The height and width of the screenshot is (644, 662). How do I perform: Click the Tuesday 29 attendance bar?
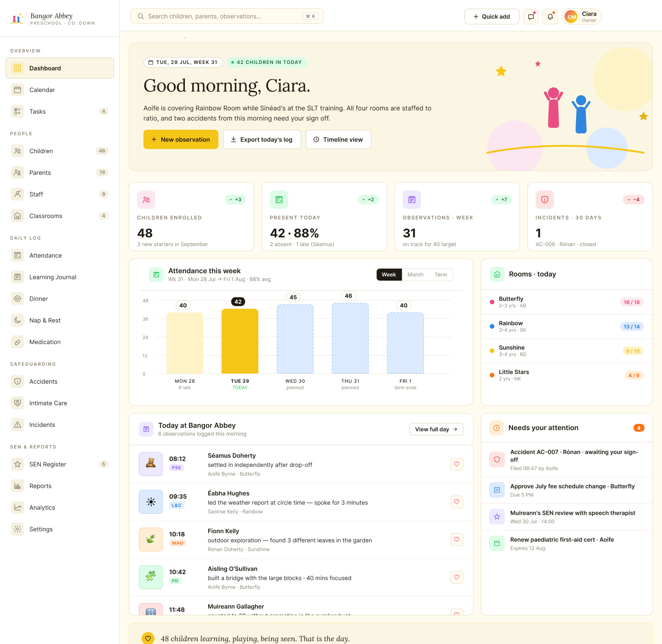(x=240, y=341)
